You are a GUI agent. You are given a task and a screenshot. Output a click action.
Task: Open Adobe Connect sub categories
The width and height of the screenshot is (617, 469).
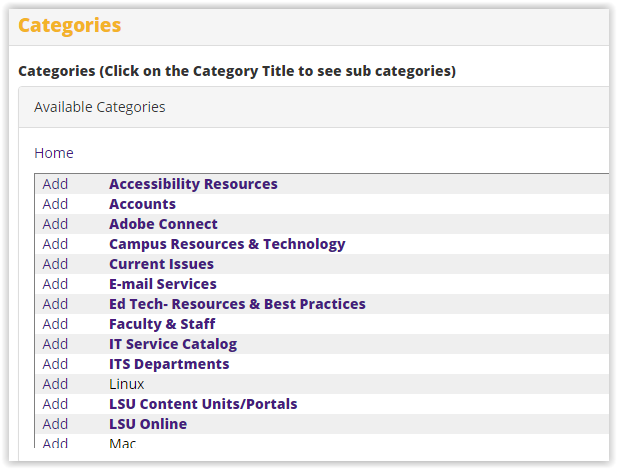pos(163,224)
